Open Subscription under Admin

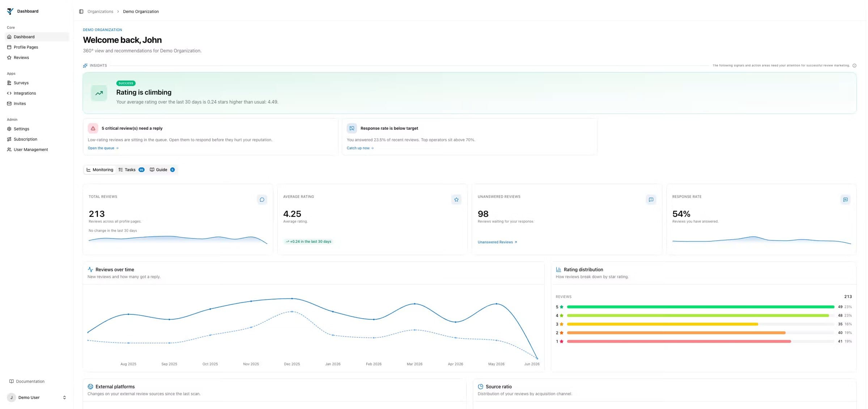coord(37,139)
